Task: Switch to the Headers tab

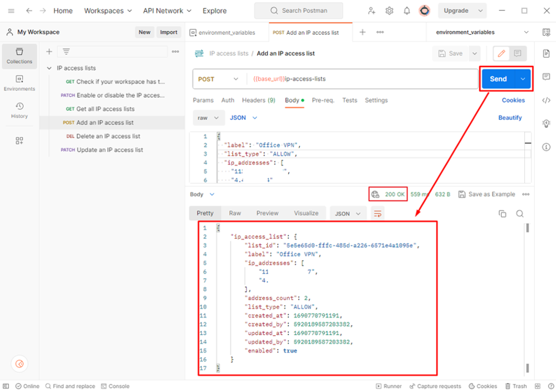Action: [258, 100]
